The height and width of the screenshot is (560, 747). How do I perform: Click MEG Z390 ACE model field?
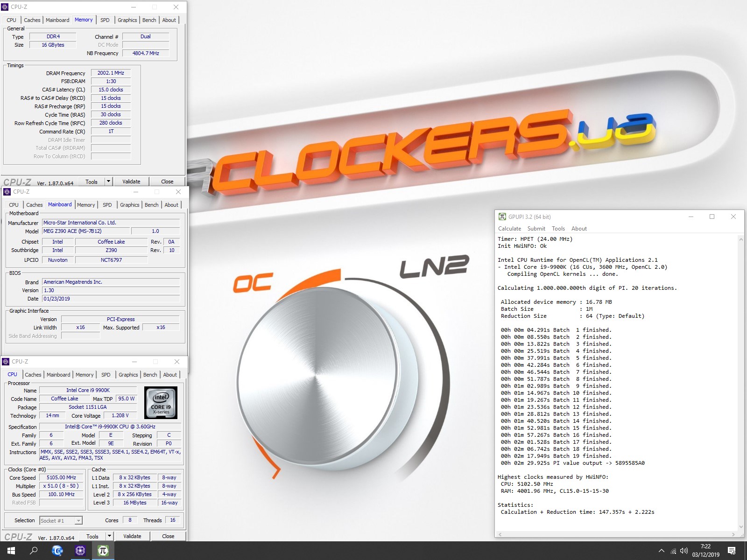pos(86,231)
